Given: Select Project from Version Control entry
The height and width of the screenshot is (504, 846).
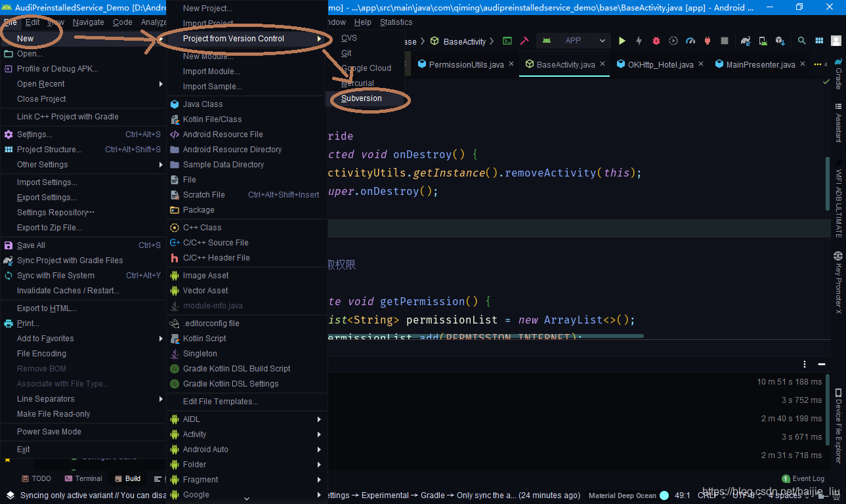Looking at the screenshot, I should coord(247,39).
